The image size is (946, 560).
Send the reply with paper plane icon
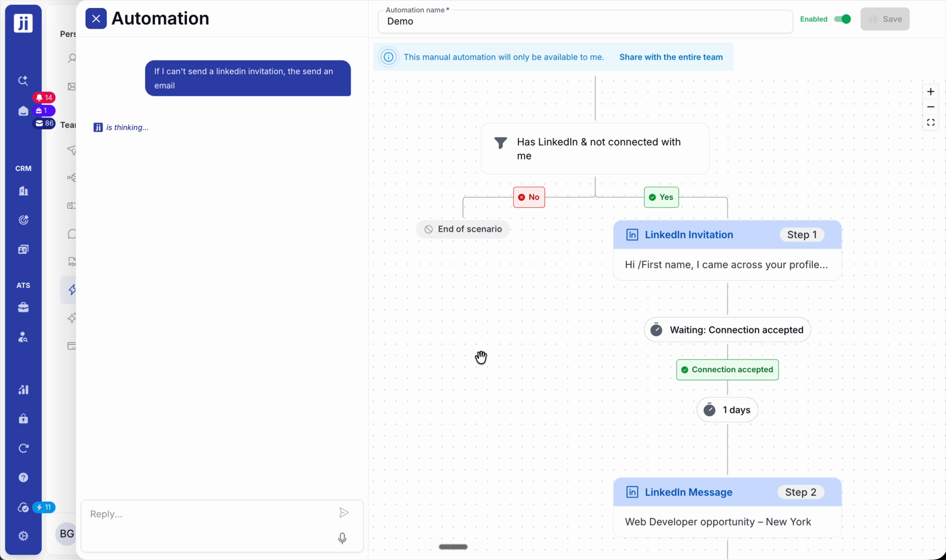click(x=343, y=513)
